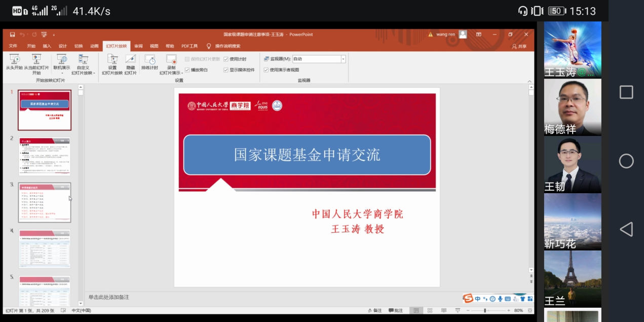Click 共享 share button
This screenshot has height=322, width=644.
tap(519, 46)
